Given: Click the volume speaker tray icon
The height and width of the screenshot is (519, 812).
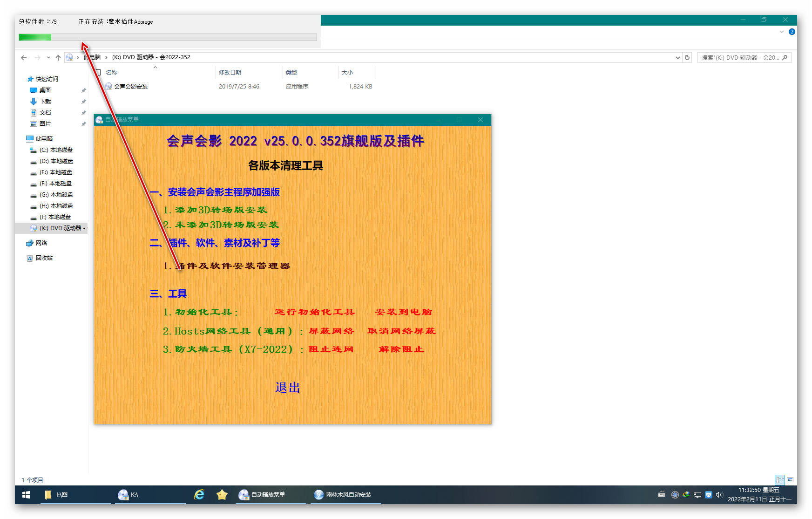Looking at the screenshot, I should click(x=719, y=495).
